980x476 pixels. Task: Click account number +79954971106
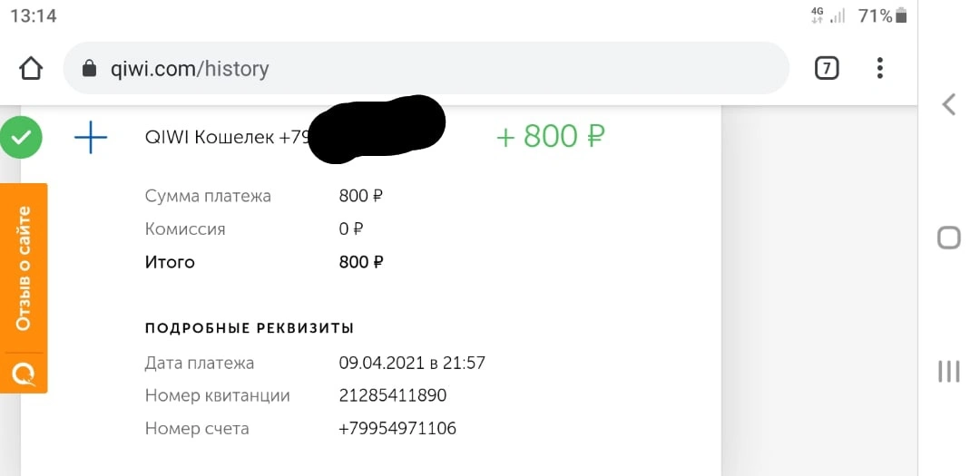click(x=397, y=429)
